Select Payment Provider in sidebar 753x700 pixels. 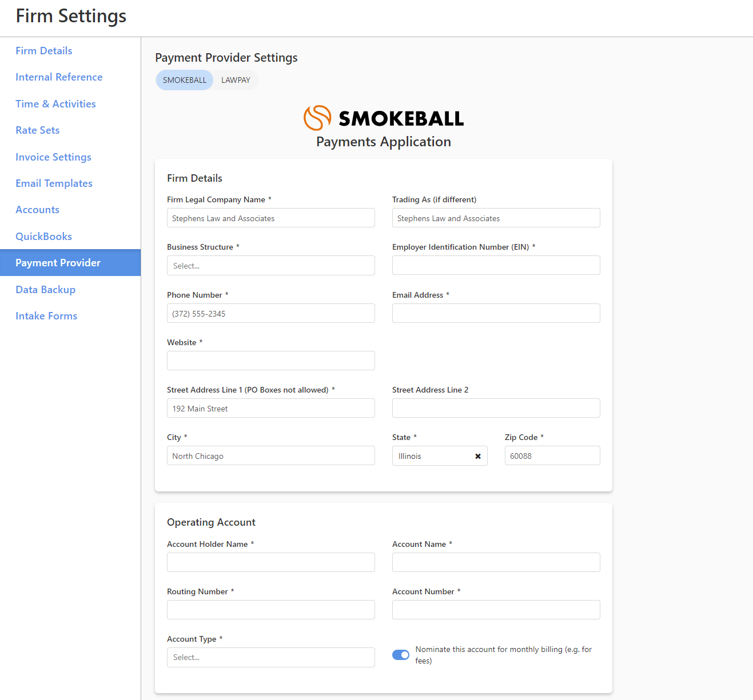[x=70, y=263]
